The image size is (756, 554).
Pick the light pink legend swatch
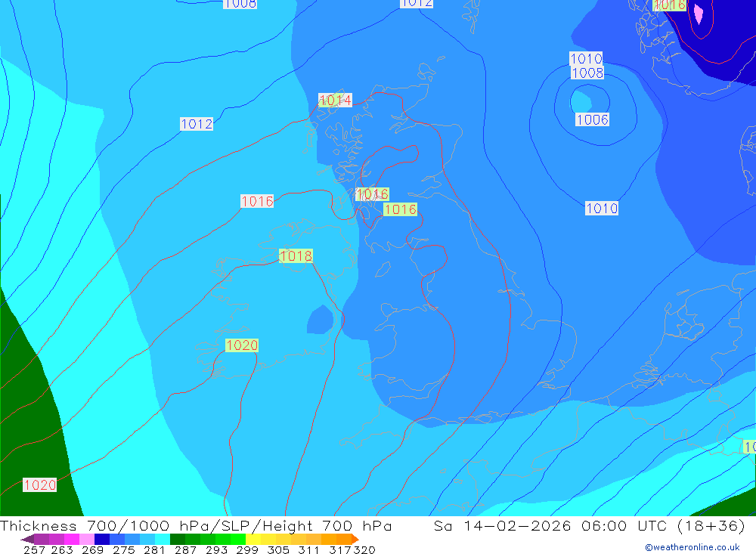pos(87,539)
